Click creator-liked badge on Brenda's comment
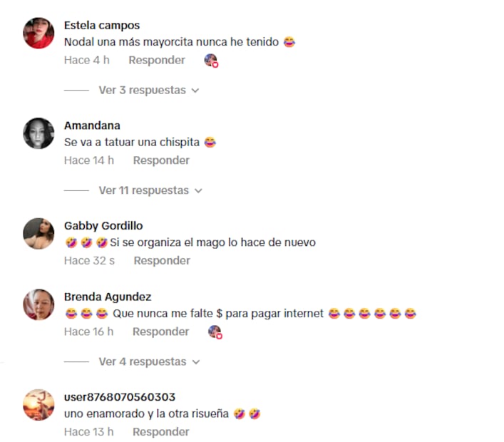504x442 pixels. (215, 332)
